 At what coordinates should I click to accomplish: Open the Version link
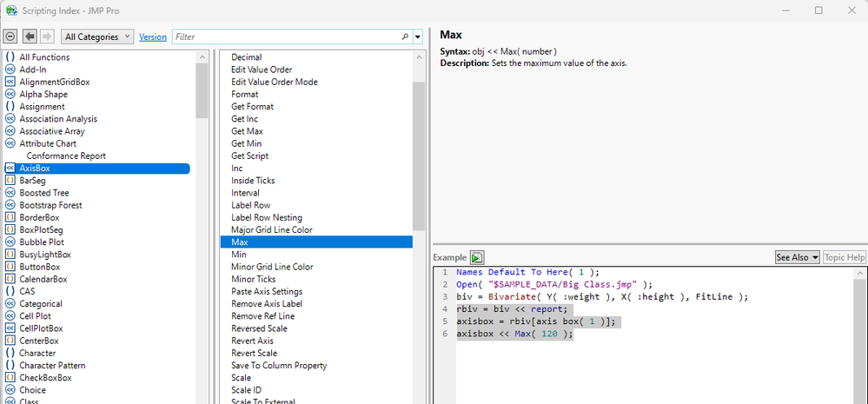coord(153,37)
